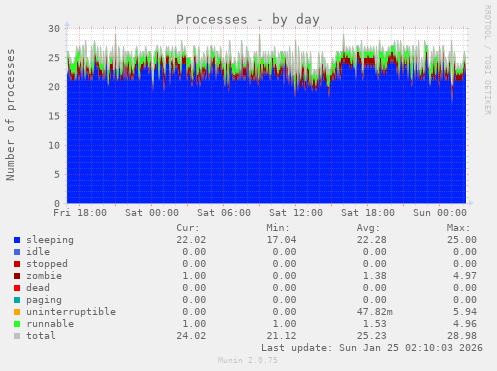Click the 'Avg:' column header
Viewport: 497px width, 371px height.
coord(368,228)
